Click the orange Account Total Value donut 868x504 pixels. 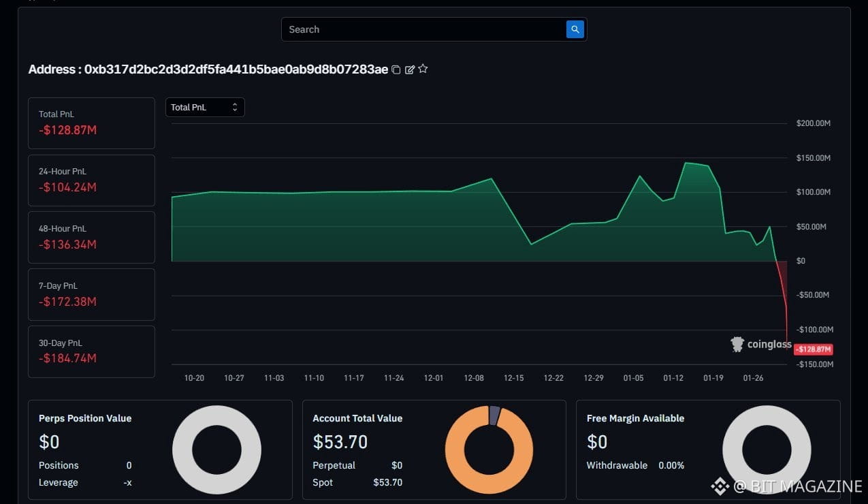489,450
